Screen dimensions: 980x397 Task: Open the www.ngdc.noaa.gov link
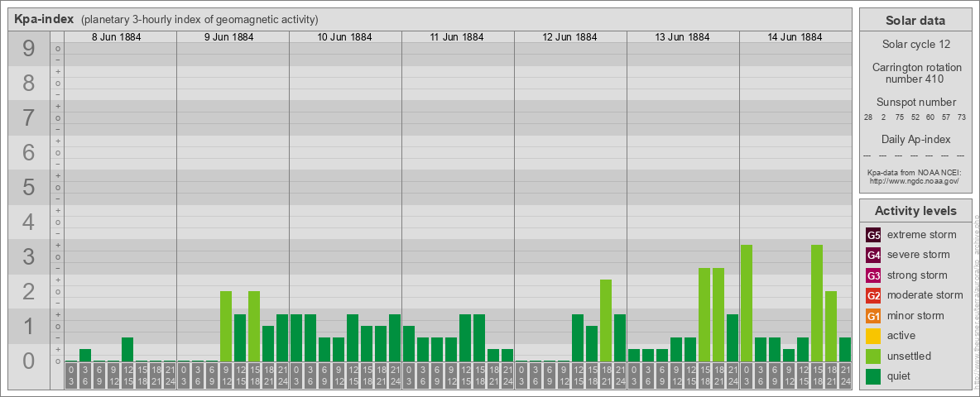[x=915, y=180]
